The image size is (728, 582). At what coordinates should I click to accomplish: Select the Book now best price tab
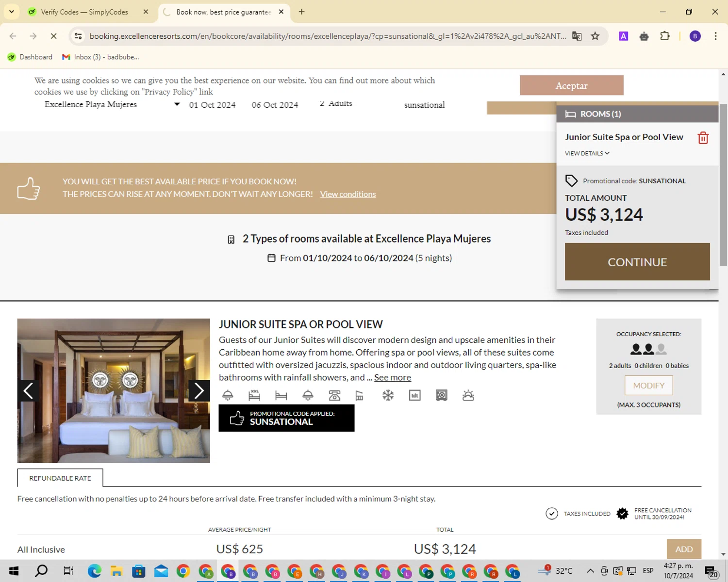tap(224, 12)
